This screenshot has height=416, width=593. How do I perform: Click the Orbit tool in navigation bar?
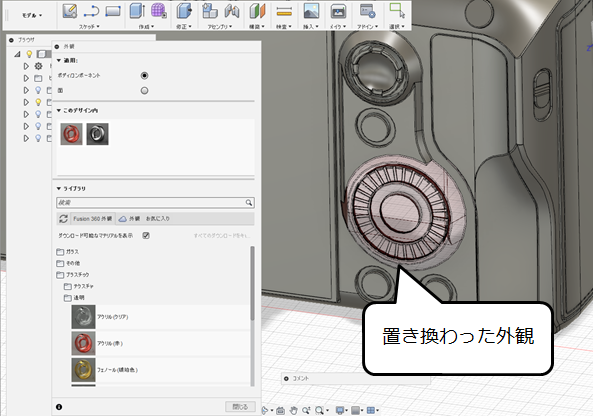tap(265, 410)
